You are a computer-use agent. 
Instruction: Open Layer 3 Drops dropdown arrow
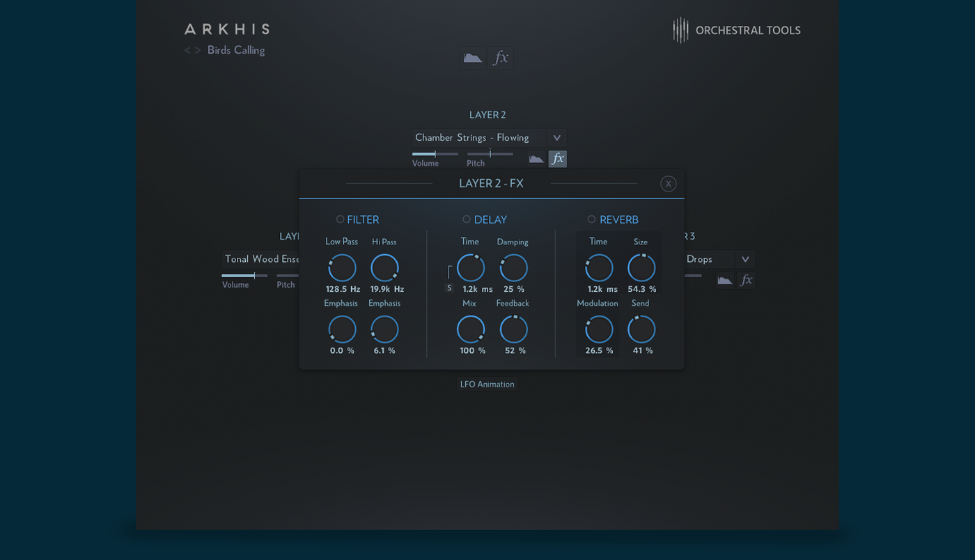(745, 259)
